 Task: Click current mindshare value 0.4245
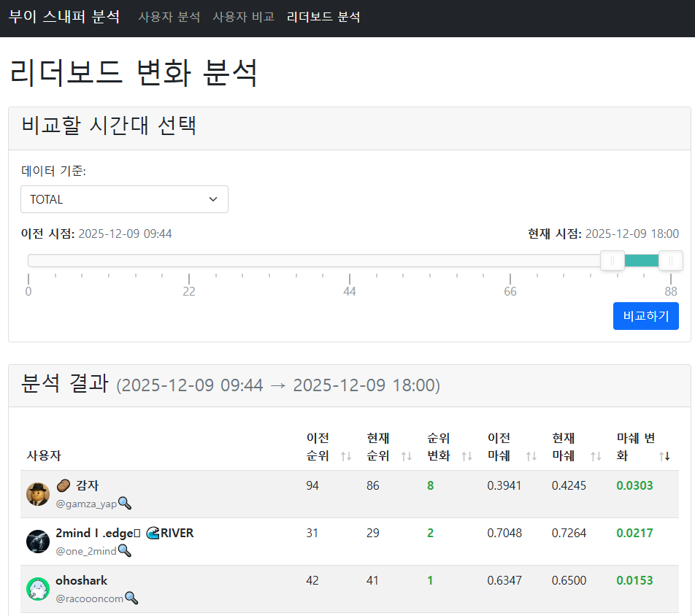tap(569, 485)
